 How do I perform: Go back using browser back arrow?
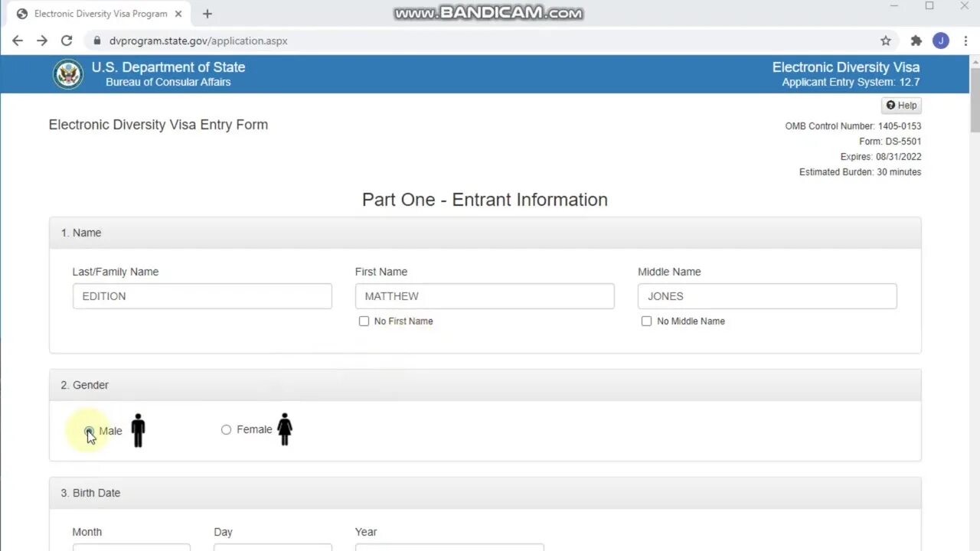pyautogui.click(x=18, y=41)
